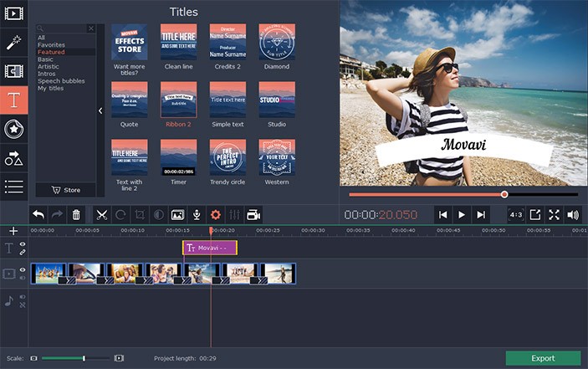Select the Titles T tab
The width and height of the screenshot is (588, 369).
[x=14, y=100]
